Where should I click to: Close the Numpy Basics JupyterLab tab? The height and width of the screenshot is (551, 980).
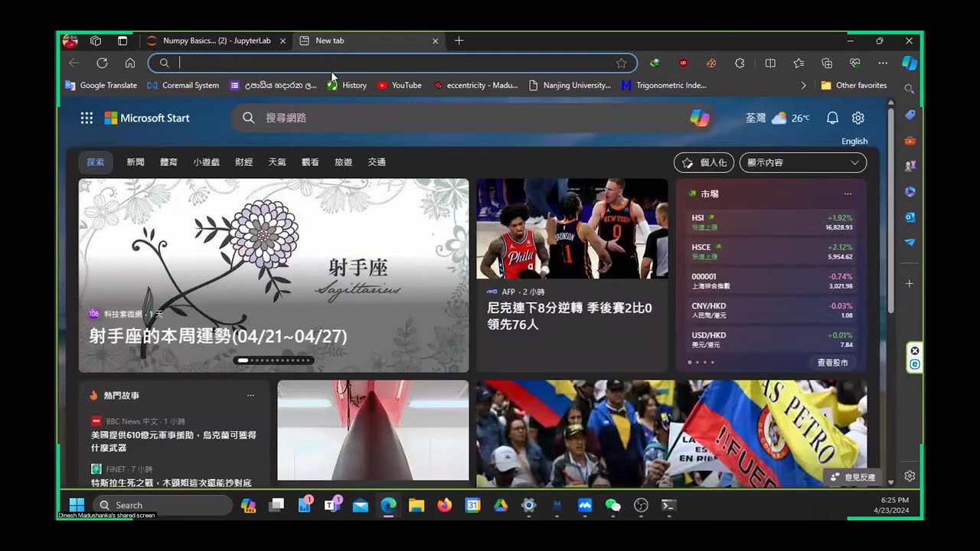point(283,41)
